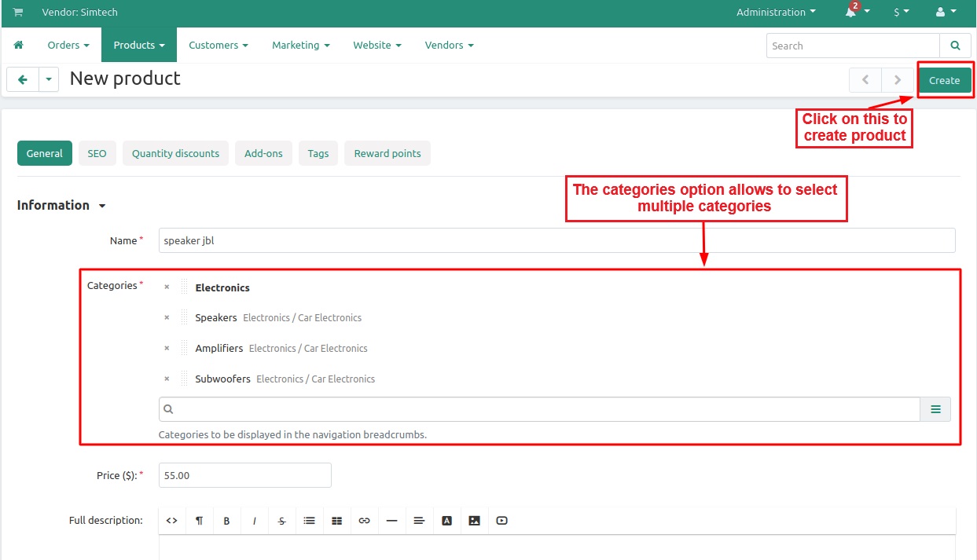Open the Quantity discounts tab
This screenshot has width=977, height=560.
175,153
